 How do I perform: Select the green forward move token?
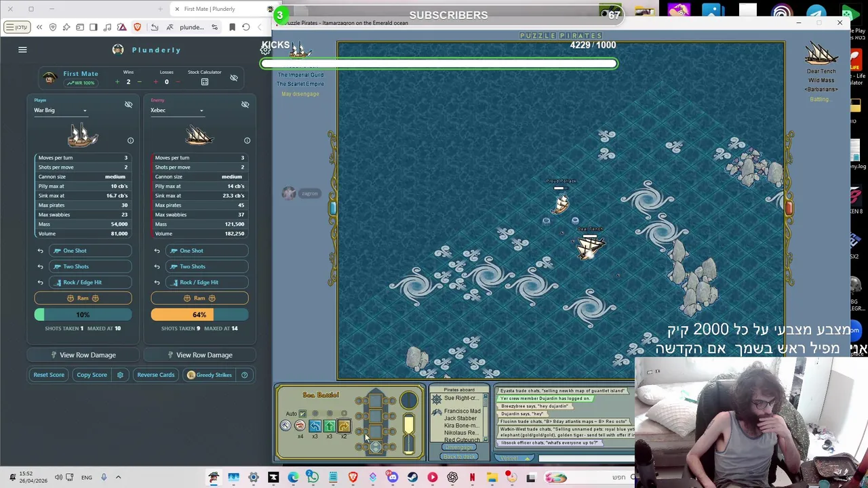[329, 426]
